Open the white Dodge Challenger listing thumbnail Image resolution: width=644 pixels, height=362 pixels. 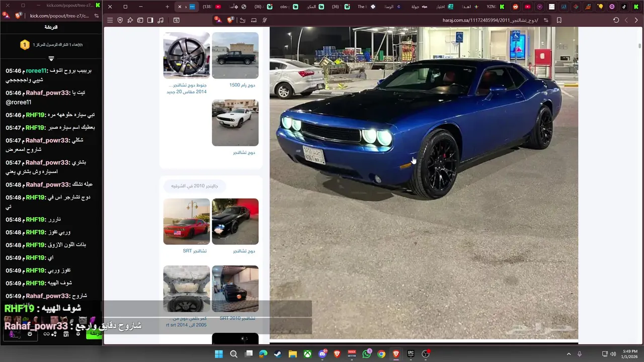click(x=235, y=123)
